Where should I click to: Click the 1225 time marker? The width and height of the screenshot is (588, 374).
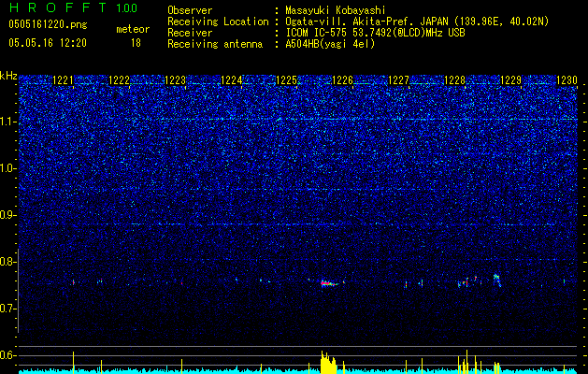(x=286, y=80)
